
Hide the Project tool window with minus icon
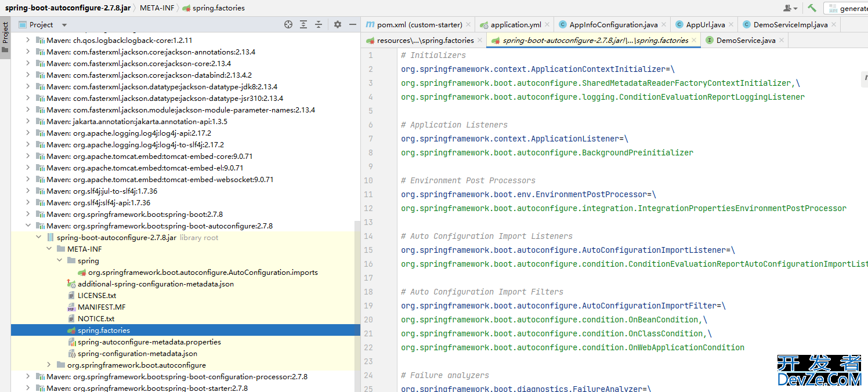(x=353, y=24)
